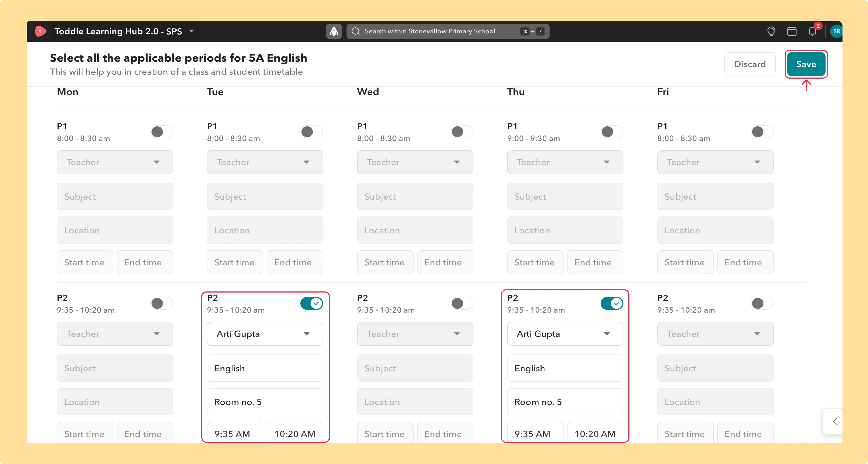Image resolution: width=868 pixels, height=464 pixels.
Task: Edit Thursday P2 Room no. 5 location
Action: [565, 402]
